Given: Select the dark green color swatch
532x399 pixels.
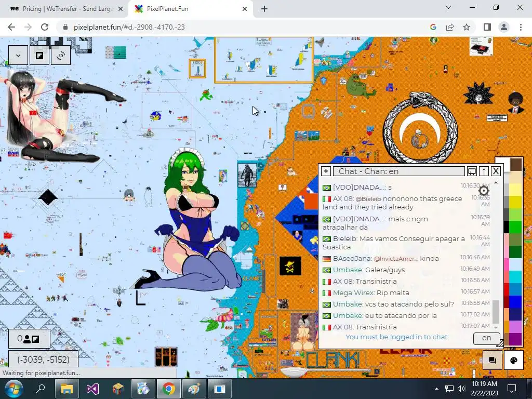Looking at the screenshot, I should tap(516, 252).
